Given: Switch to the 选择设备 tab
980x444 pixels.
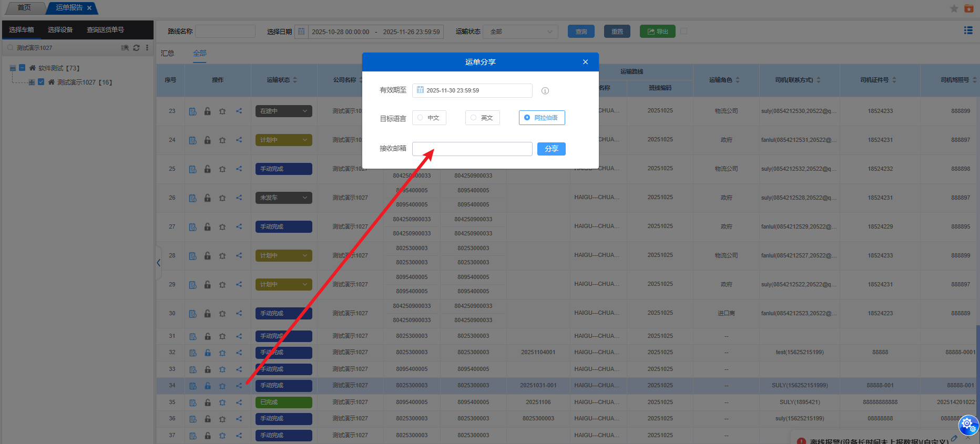Looking at the screenshot, I should tap(60, 30).
